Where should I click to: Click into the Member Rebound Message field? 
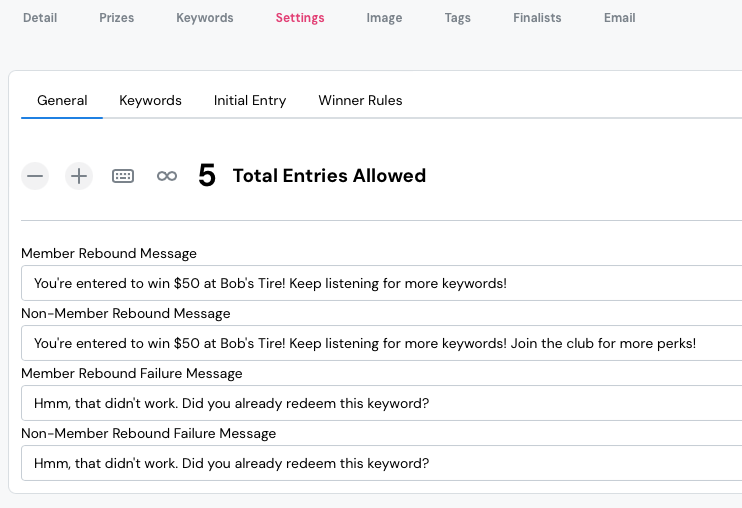(x=380, y=283)
